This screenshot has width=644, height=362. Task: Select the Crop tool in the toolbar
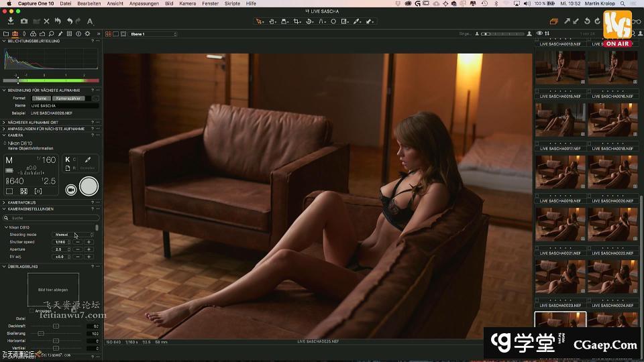click(x=297, y=21)
